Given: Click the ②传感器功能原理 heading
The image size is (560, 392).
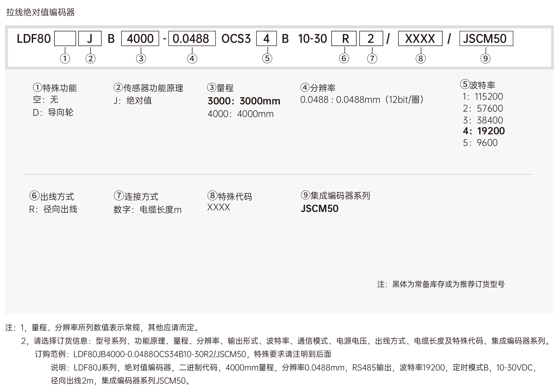Looking at the screenshot, I should [148, 88].
